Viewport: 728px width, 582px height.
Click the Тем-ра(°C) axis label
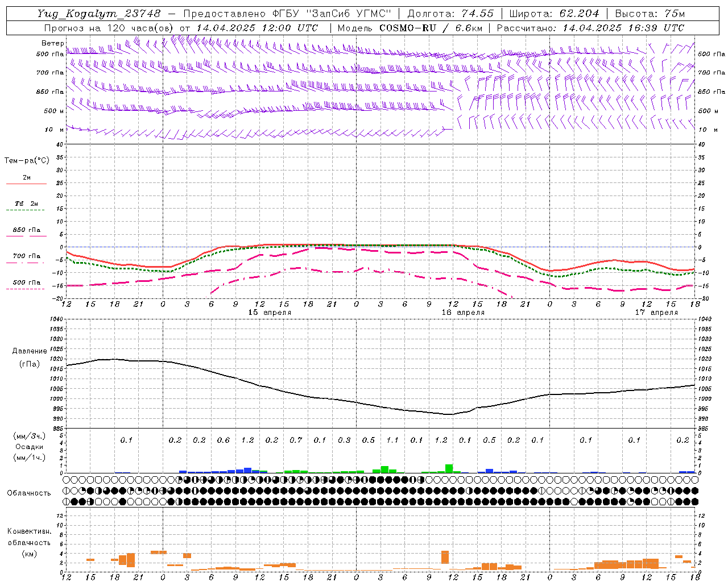(27, 161)
